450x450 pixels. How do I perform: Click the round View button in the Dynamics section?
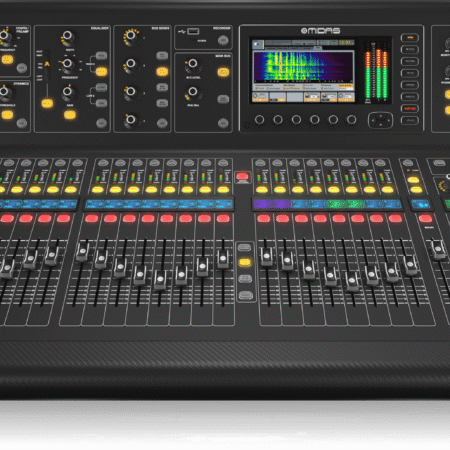(x=22, y=123)
